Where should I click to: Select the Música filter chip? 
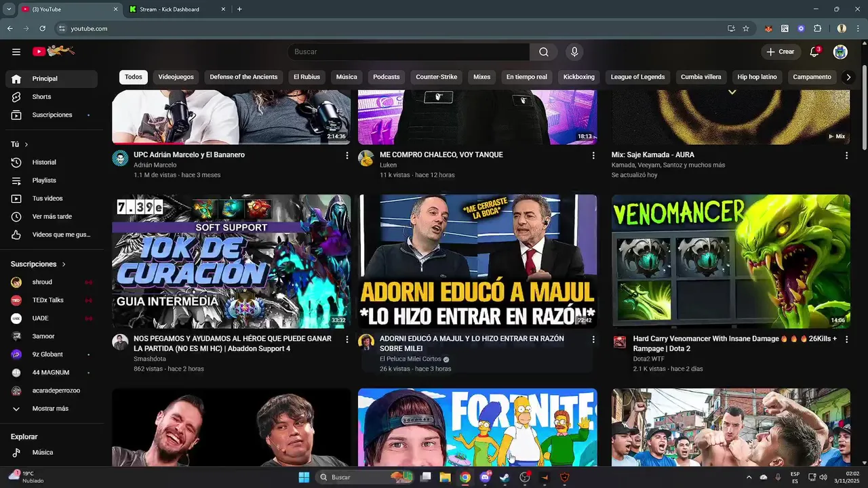(x=347, y=77)
